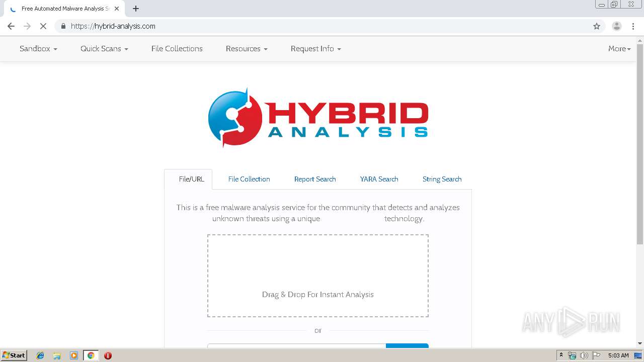Image resolution: width=644 pixels, height=362 pixels.
Task: Show hidden system tray icons
Action: (x=561, y=355)
